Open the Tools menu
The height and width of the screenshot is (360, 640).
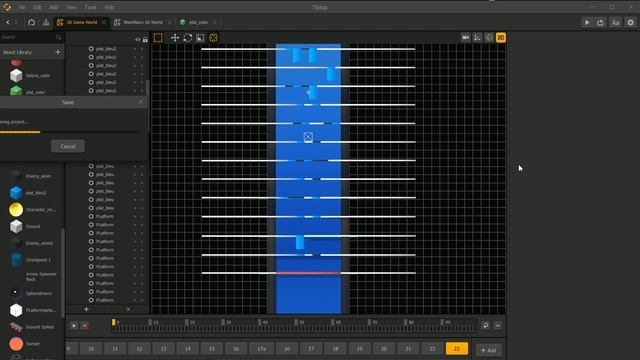[90, 7]
